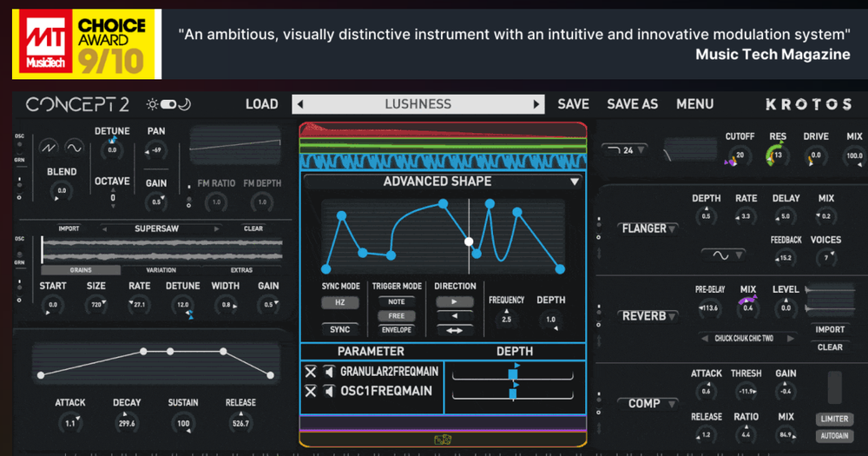Mute the GRANULAR2FREQMAIN modulation speaker icon
Image resolution: width=868 pixels, height=456 pixels.
[x=329, y=372]
